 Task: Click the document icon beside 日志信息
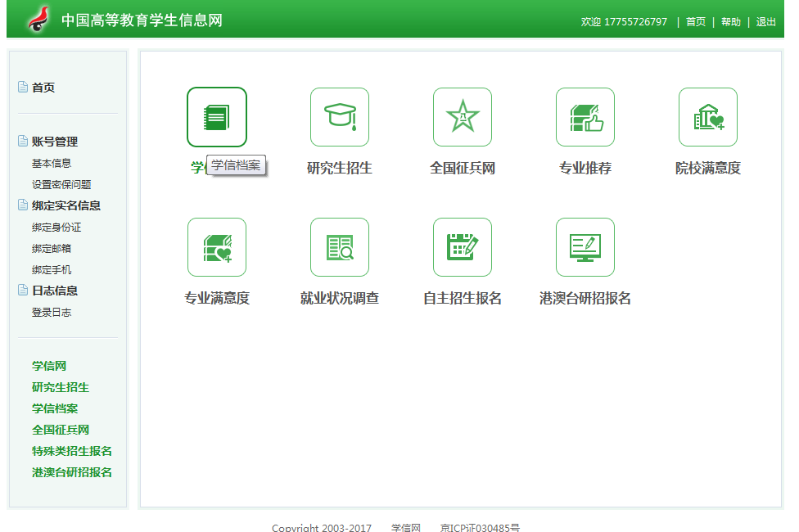tap(23, 290)
